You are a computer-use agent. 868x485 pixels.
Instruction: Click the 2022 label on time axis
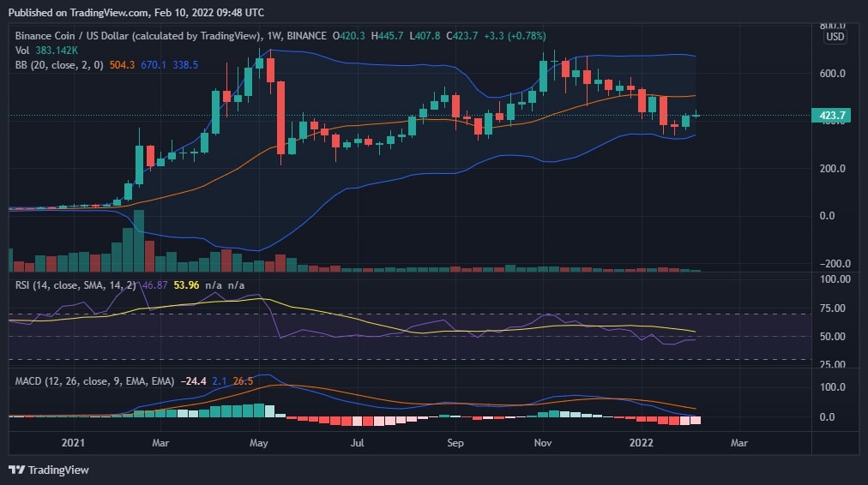642,442
